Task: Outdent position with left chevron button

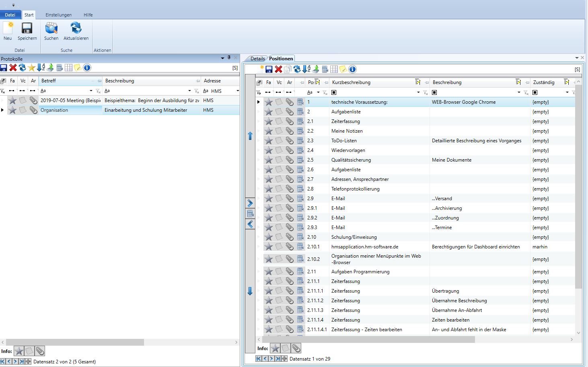Action: [x=250, y=224]
